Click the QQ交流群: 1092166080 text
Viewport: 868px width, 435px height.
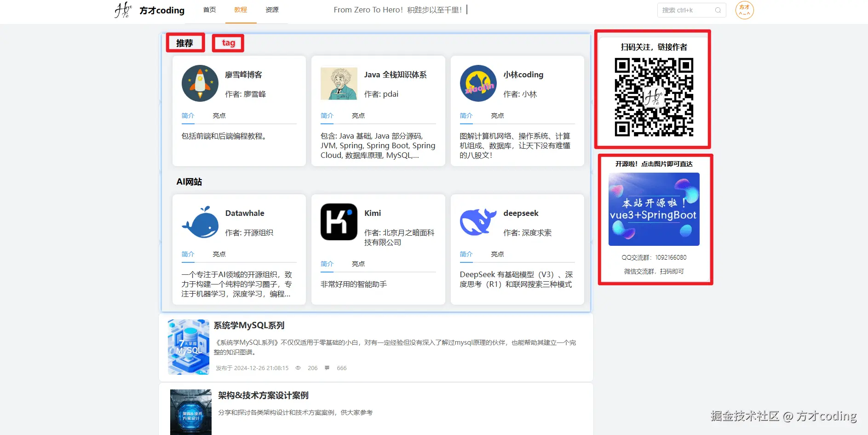click(654, 257)
